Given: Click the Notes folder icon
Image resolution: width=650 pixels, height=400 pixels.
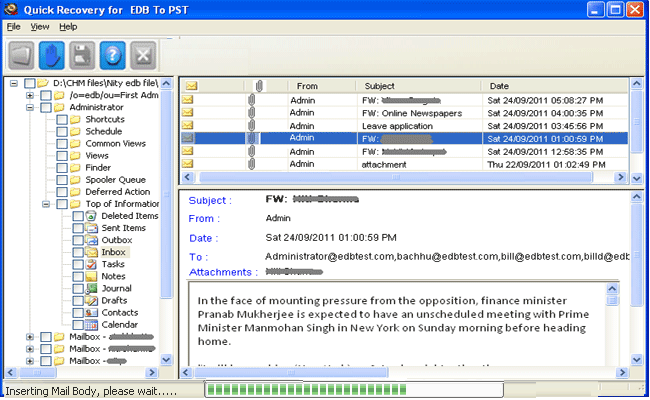Looking at the screenshot, I should click(x=91, y=276).
